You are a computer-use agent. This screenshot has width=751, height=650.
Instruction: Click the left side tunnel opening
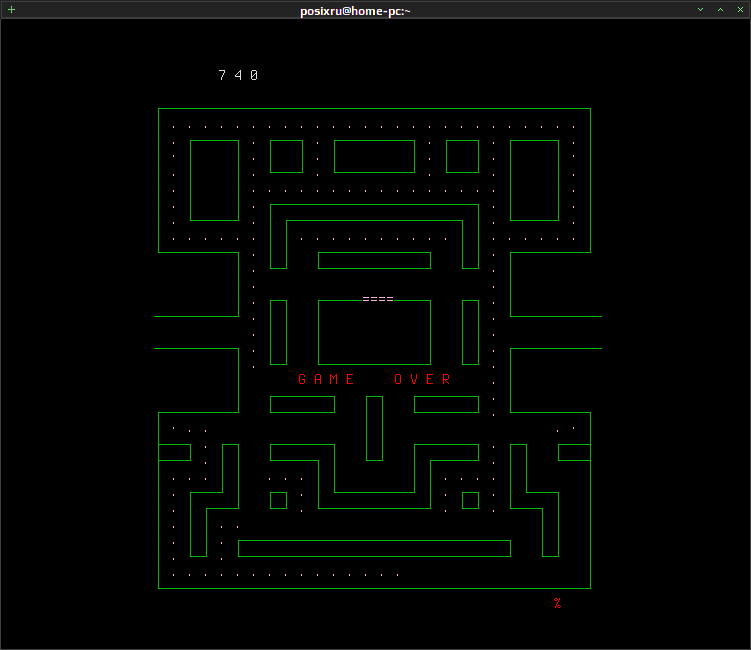[x=196, y=332]
